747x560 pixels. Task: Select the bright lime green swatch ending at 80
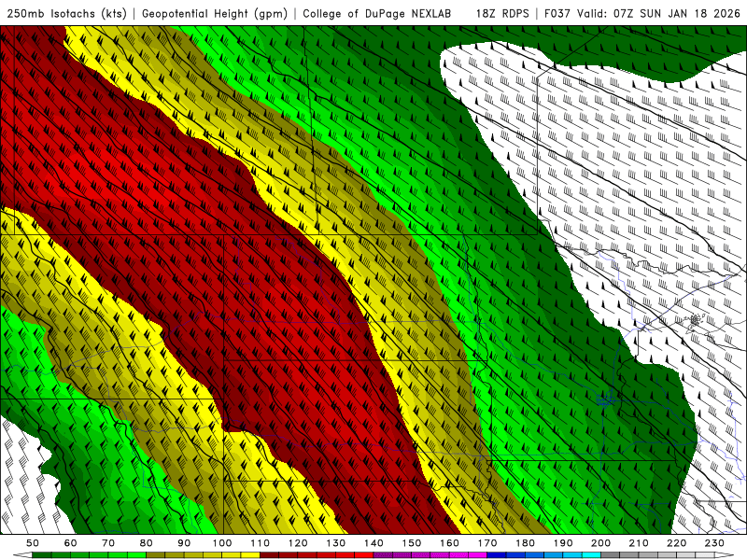point(136,555)
